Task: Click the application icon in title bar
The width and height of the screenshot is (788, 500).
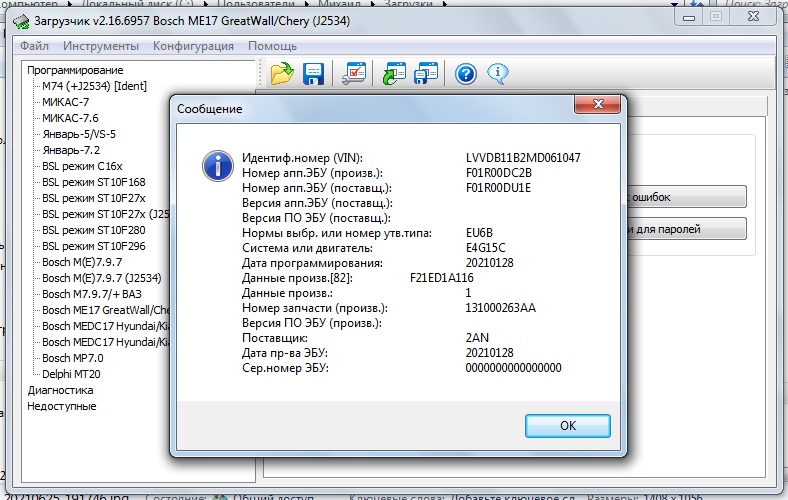Action: click(21, 22)
